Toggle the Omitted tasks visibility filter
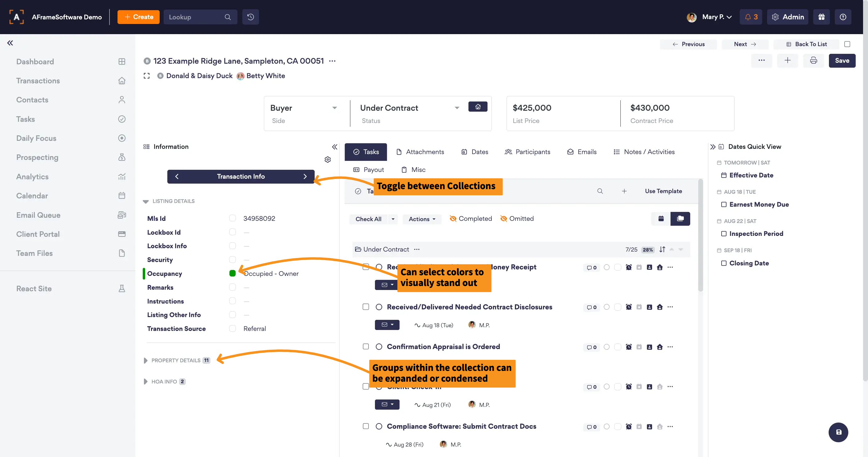Viewport: 868px width, 457px height. coord(517,219)
